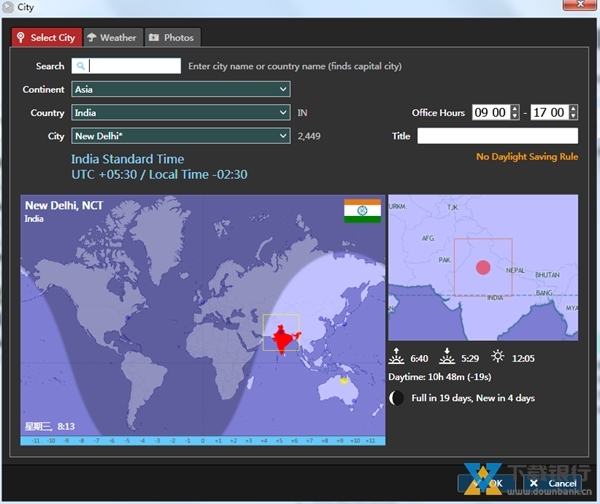
Task: Open the Photos tab
Action: click(171, 38)
